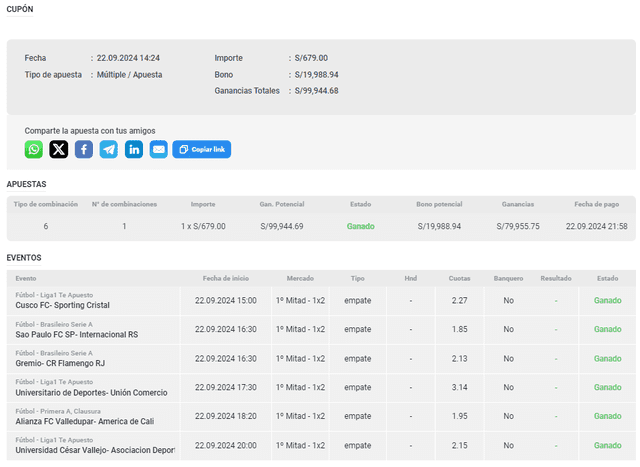Click the EVENTOS section heading
This screenshot has width=640, height=467.
point(24,258)
